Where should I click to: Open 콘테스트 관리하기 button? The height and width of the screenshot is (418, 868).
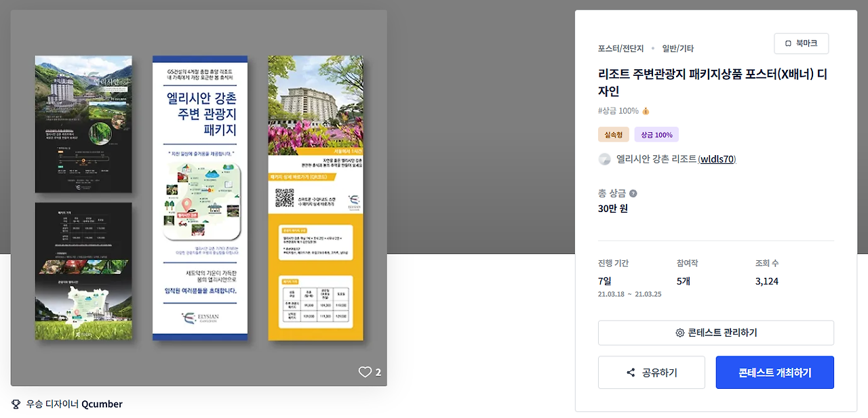tap(715, 333)
